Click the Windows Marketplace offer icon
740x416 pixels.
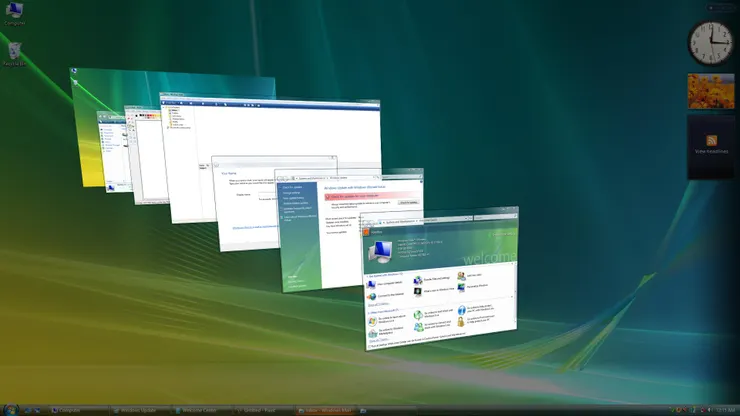click(372, 333)
